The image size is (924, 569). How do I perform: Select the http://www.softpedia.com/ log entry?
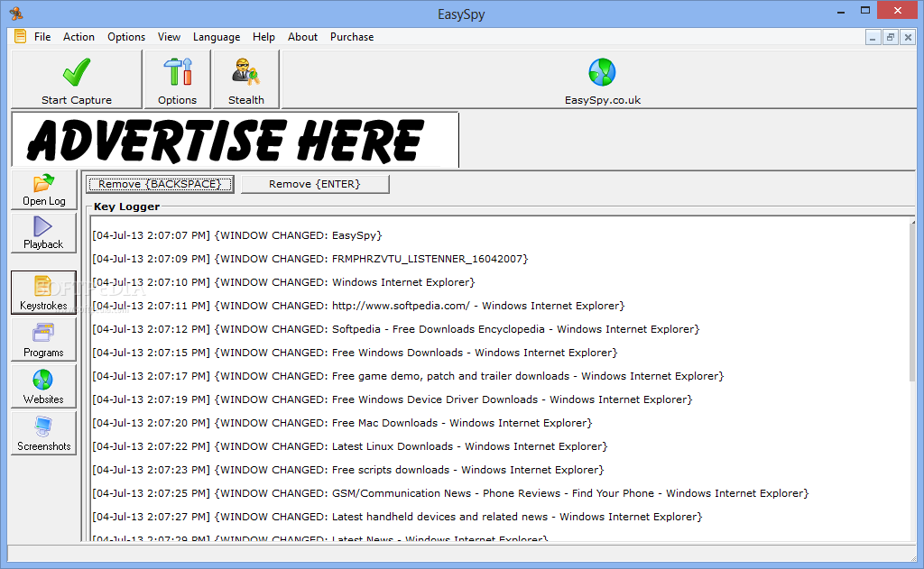click(358, 306)
